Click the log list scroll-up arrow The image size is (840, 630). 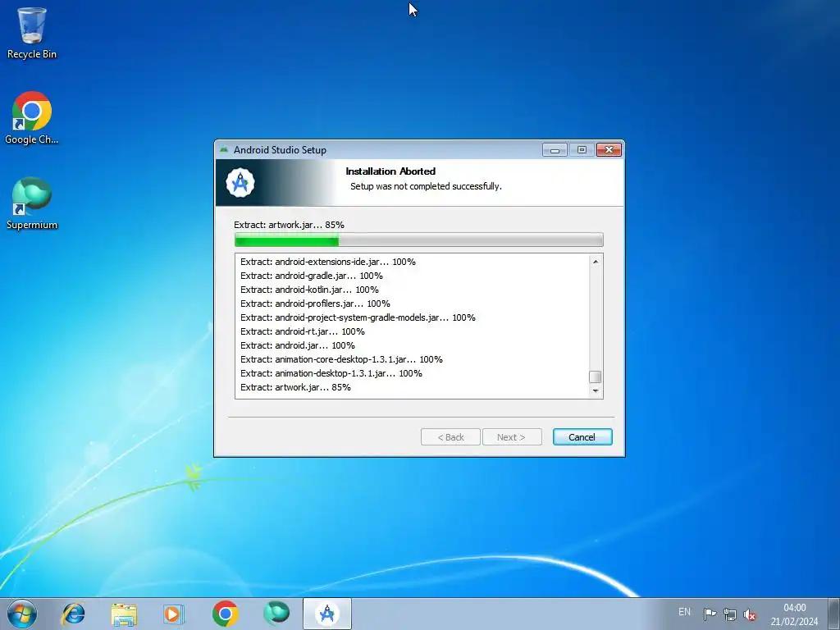click(x=596, y=262)
